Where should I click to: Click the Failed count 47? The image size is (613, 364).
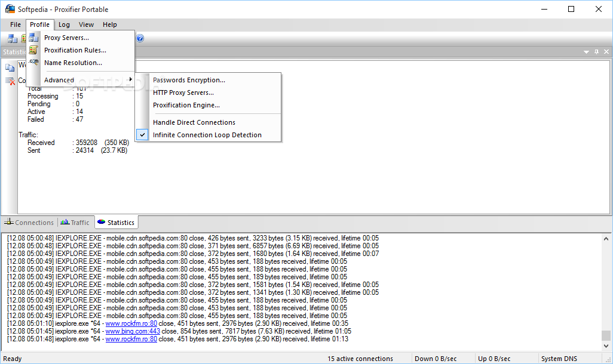pos(79,119)
